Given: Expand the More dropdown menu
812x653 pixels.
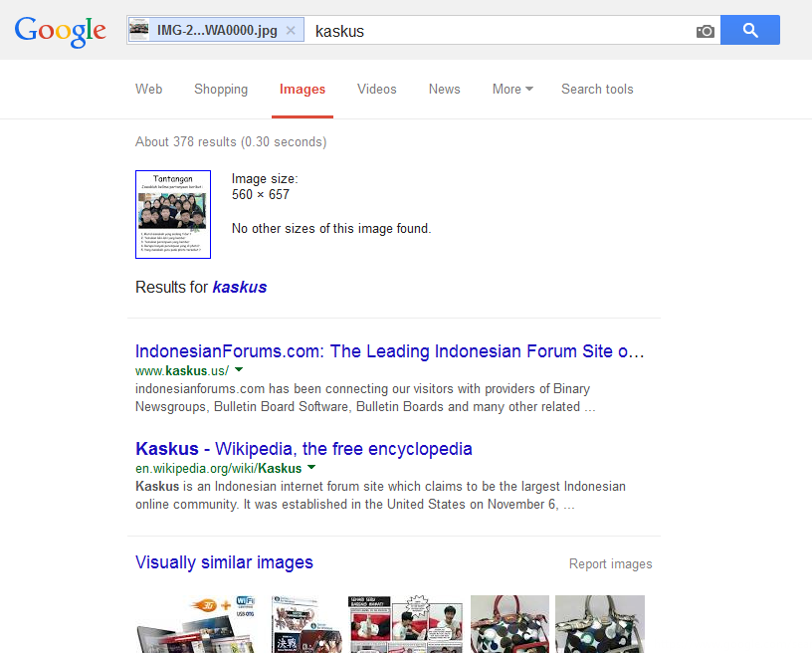Looking at the screenshot, I should point(512,89).
